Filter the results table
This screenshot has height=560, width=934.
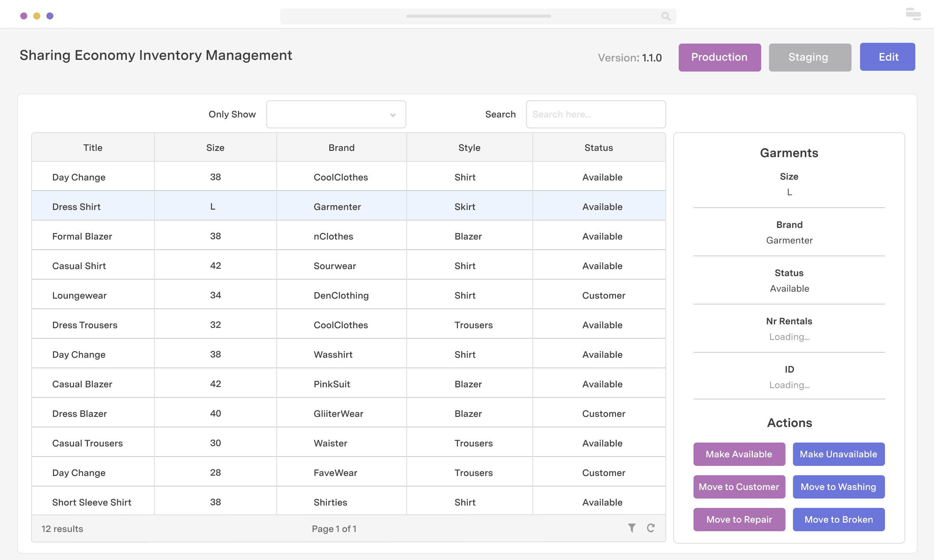tap(632, 528)
